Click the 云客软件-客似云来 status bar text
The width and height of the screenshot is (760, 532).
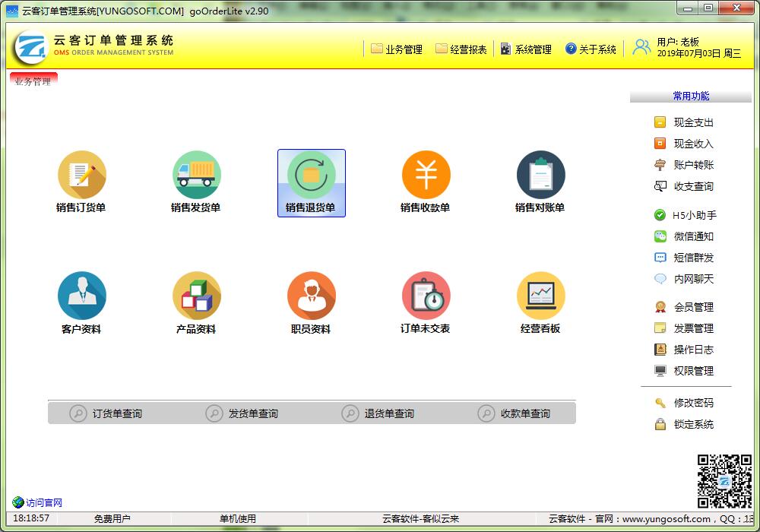421,518
